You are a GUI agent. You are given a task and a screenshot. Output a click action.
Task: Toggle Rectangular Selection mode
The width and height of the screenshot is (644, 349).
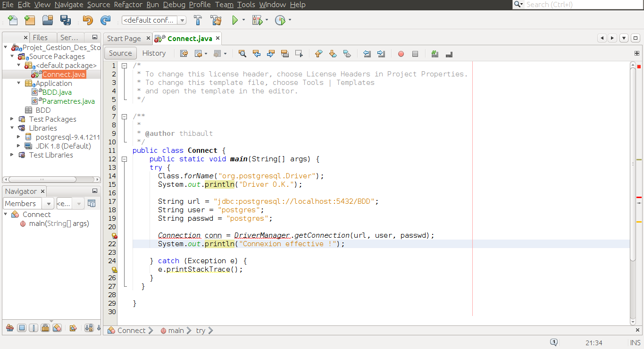(299, 53)
